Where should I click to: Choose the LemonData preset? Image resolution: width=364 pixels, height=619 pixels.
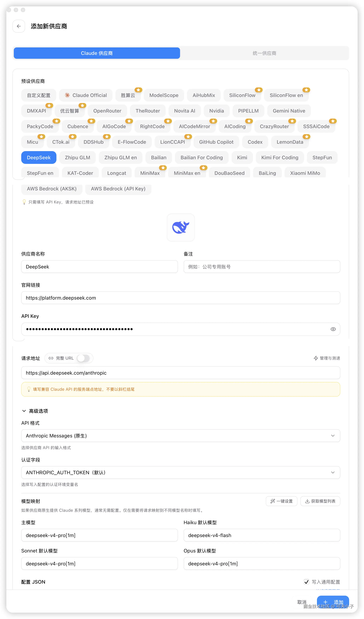click(290, 142)
